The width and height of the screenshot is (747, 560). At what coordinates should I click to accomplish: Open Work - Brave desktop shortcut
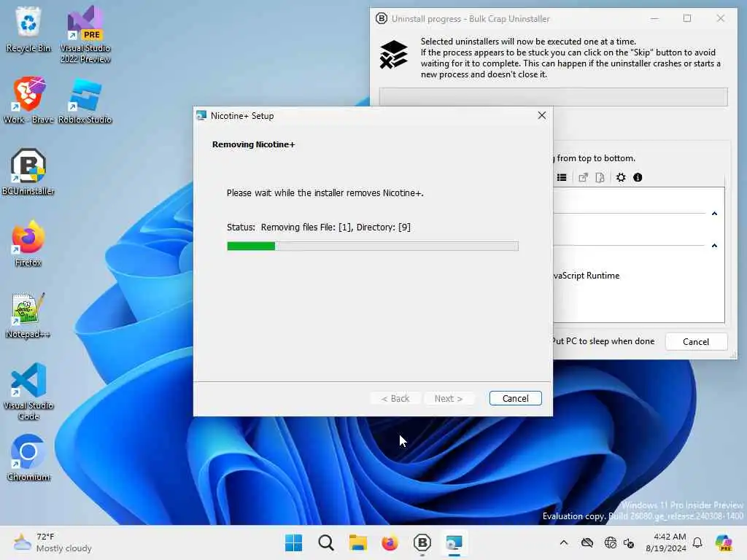pos(28,101)
